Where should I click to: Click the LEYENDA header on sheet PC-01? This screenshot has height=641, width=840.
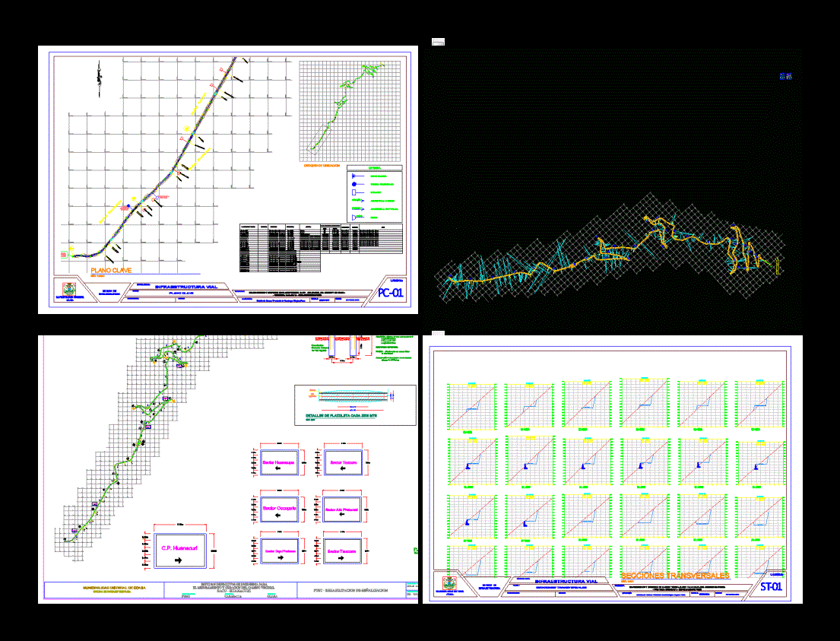tap(375, 168)
